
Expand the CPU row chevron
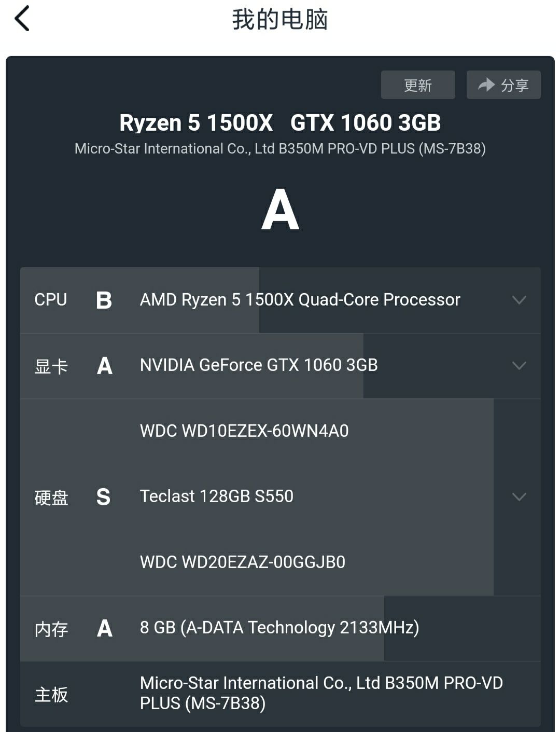(x=519, y=300)
